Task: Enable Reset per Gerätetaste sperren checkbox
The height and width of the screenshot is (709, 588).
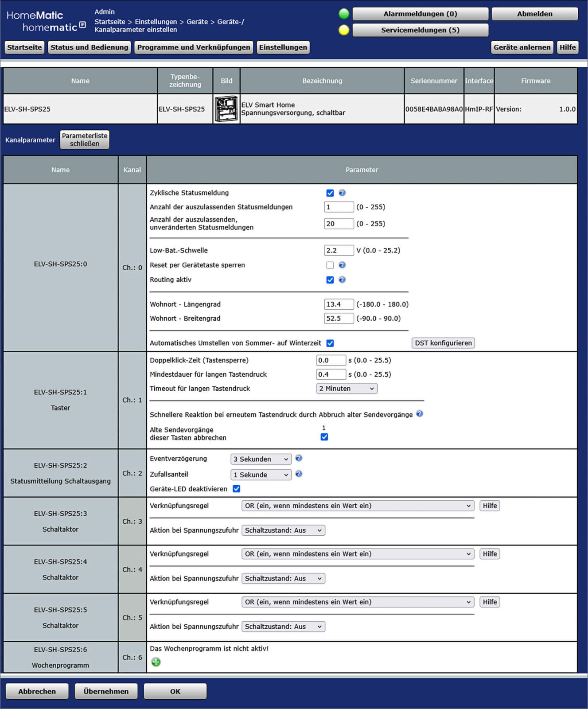Action: (x=330, y=265)
